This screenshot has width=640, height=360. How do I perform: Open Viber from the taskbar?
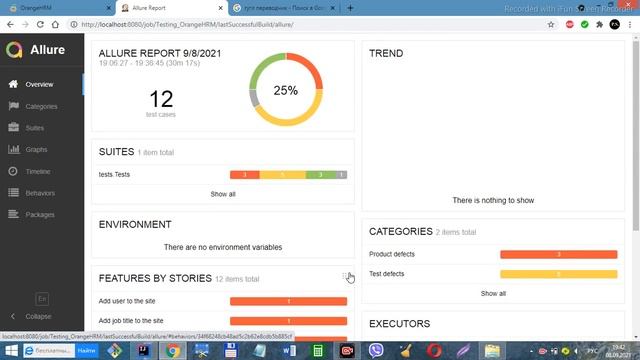[x=376, y=351]
